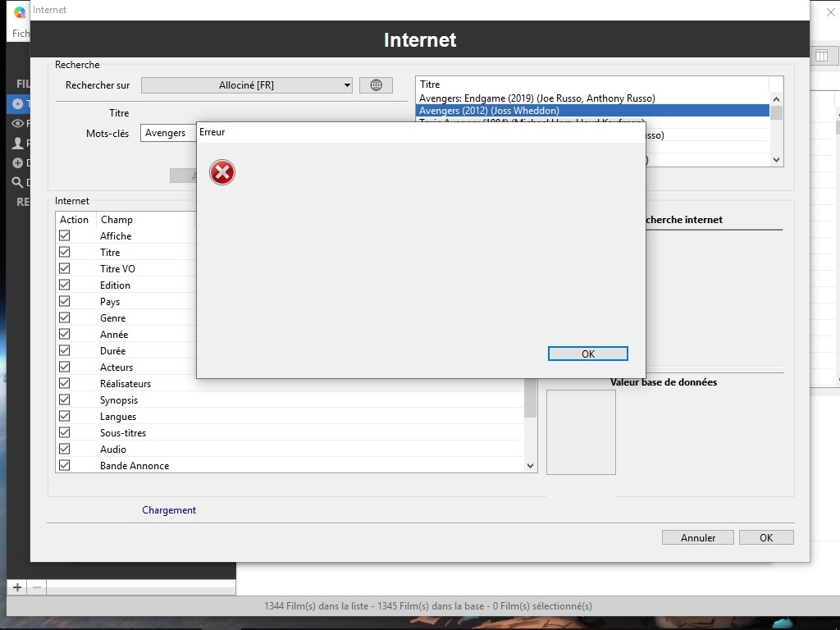The height and width of the screenshot is (630, 840).
Task: Click the columns layout icon at top right
Action: pyautogui.click(x=821, y=56)
